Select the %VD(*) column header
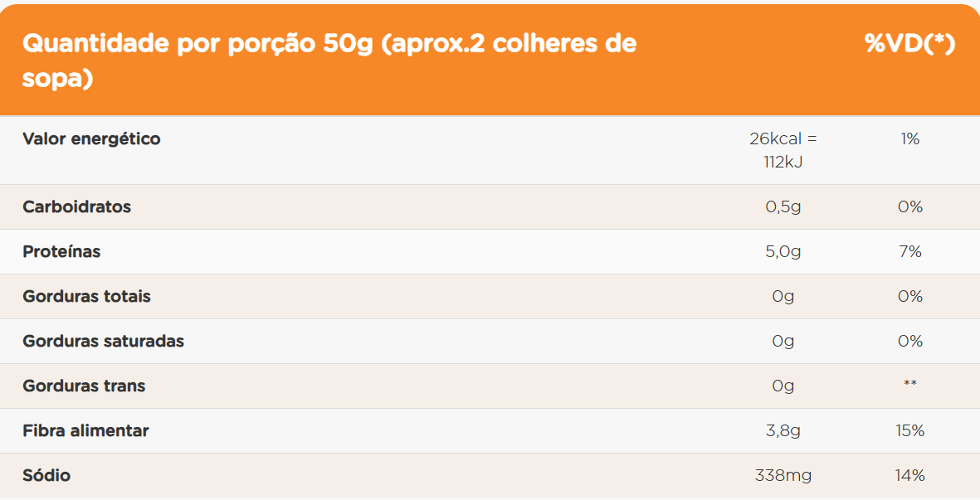 pyautogui.click(x=909, y=43)
